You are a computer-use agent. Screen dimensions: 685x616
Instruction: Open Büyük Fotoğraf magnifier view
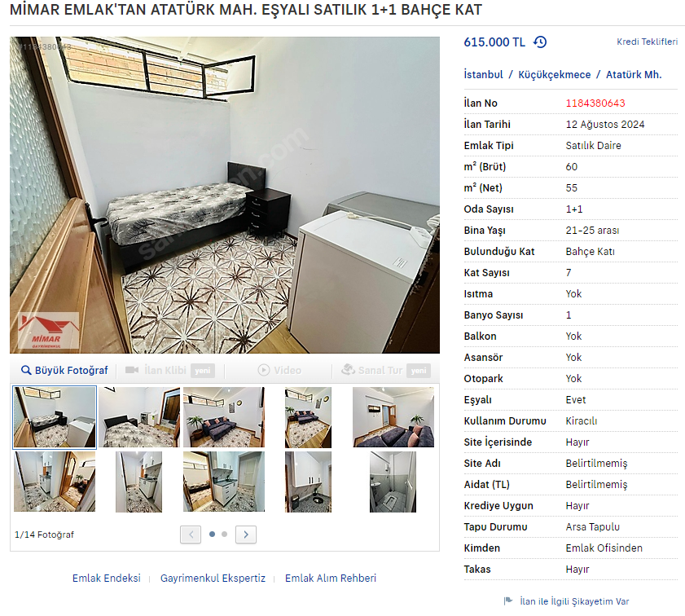click(26, 371)
